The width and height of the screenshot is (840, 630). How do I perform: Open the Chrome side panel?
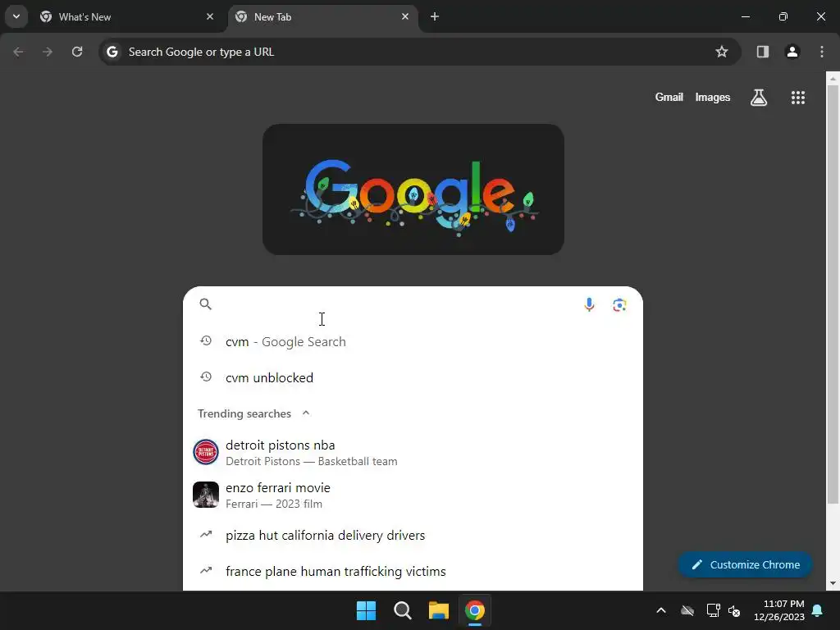point(762,52)
